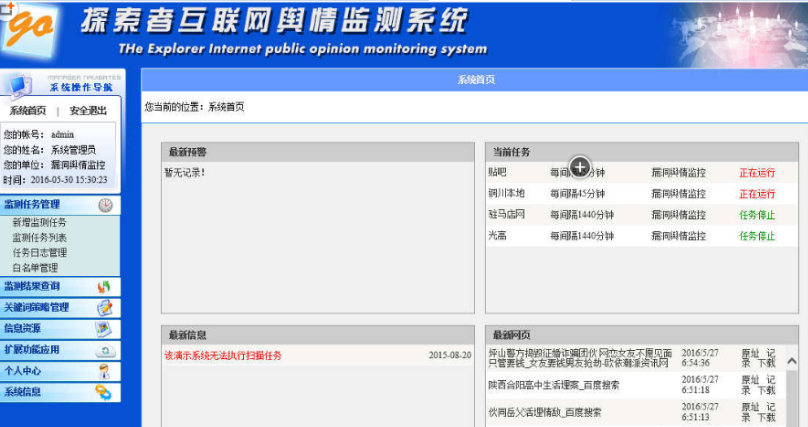Click the 2016/5/27 6:51:18 timestamp
This screenshot has width=808, height=427.
(700, 385)
